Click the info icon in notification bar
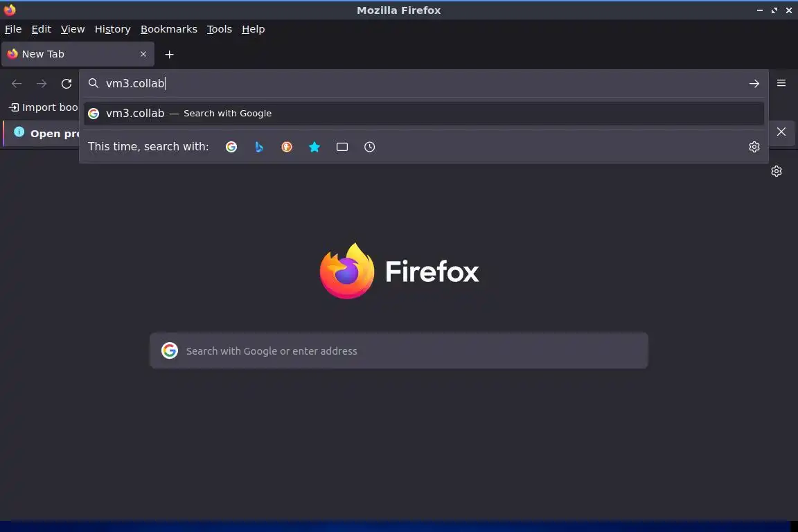 pyautogui.click(x=19, y=132)
